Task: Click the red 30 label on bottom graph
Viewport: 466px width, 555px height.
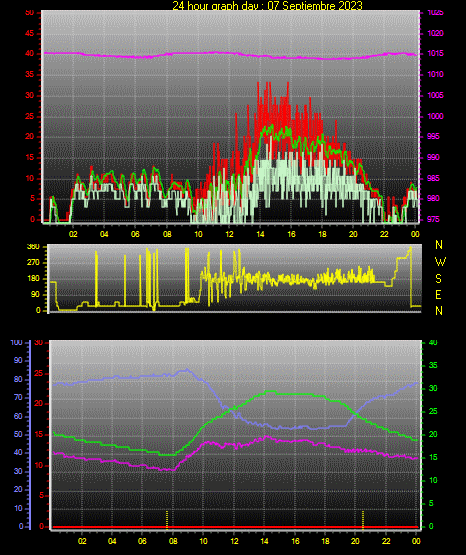Action: tap(39, 343)
